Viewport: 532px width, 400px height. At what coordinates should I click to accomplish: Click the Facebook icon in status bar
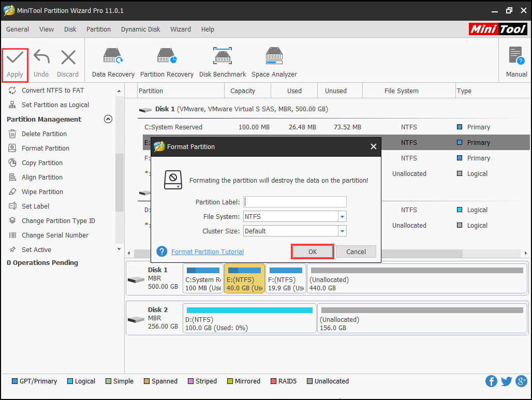point(491,381)
